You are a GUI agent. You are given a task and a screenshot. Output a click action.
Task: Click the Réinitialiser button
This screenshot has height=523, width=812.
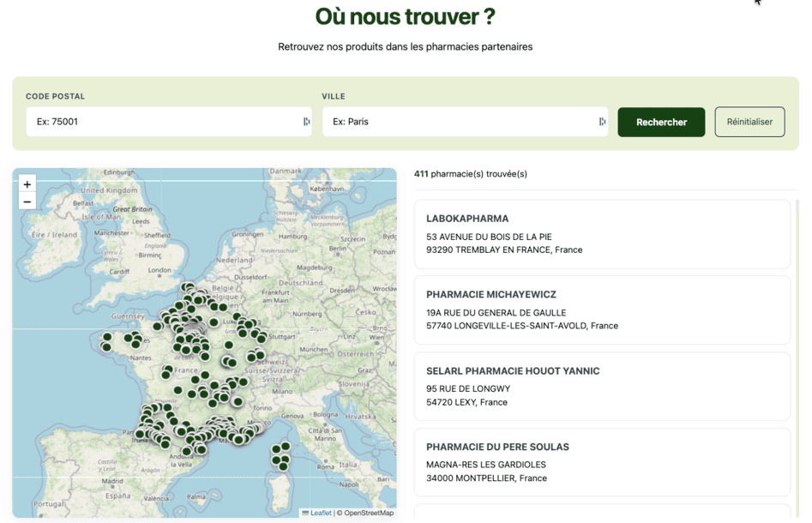pyautogui.click(x=750, y=122)
